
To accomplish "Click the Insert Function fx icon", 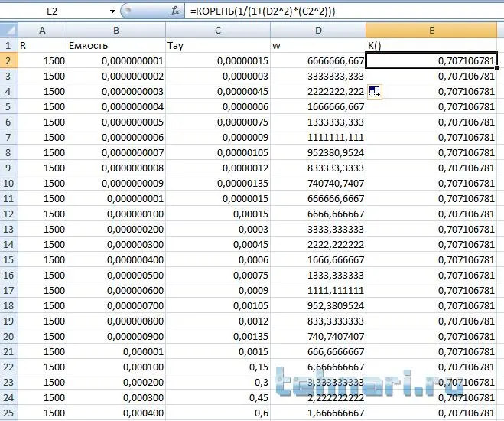I will (175, 11).
